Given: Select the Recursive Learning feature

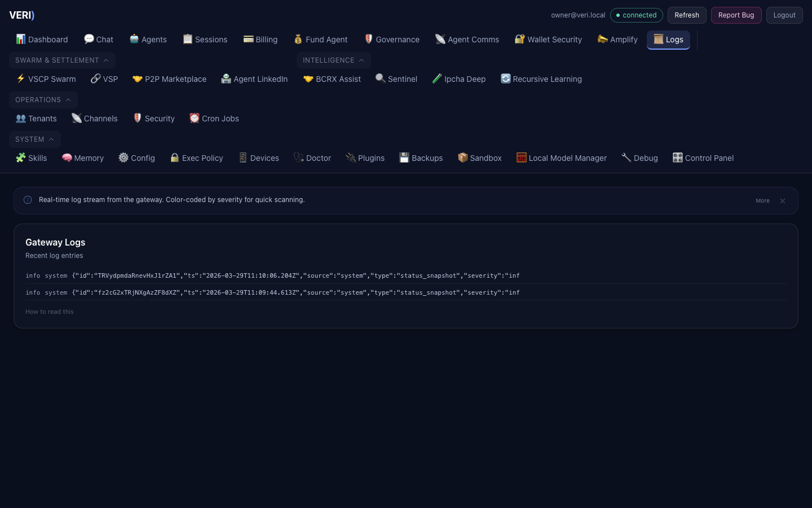Looking at the screenshot, I should click(541, 79).
